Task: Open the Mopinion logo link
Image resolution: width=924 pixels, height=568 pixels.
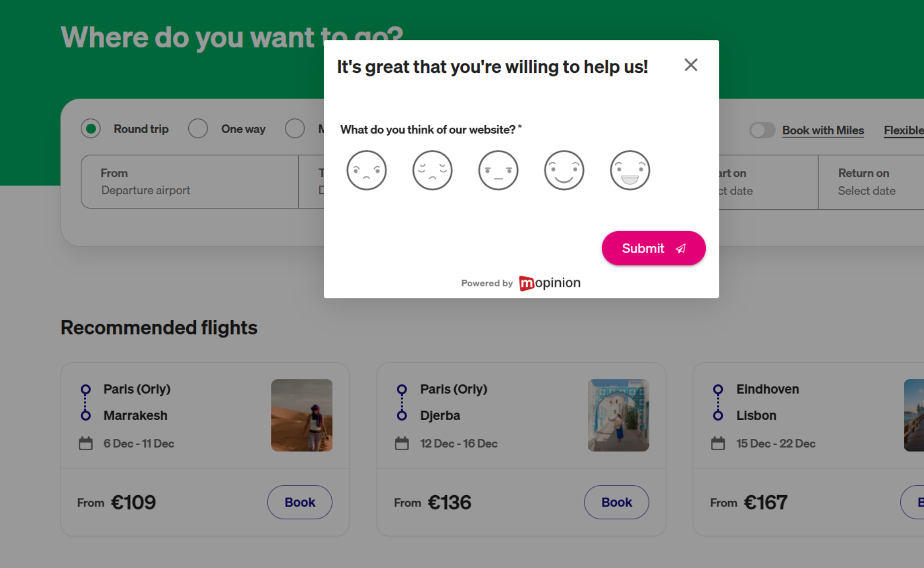Action: [549, 283]
